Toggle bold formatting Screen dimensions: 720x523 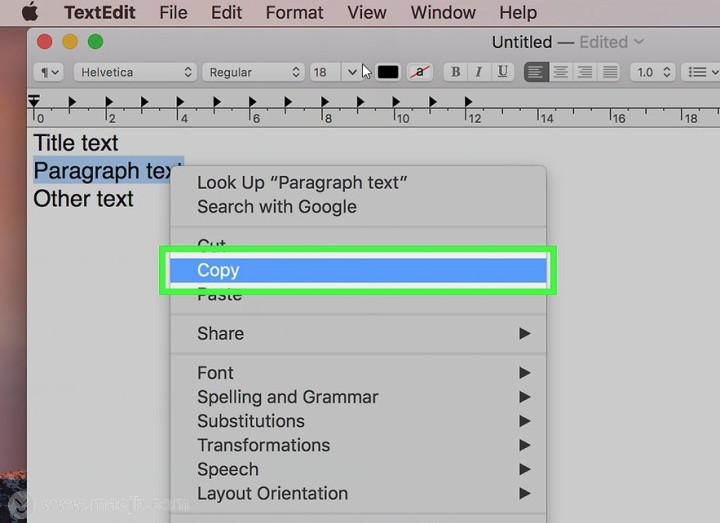(456, 72)
